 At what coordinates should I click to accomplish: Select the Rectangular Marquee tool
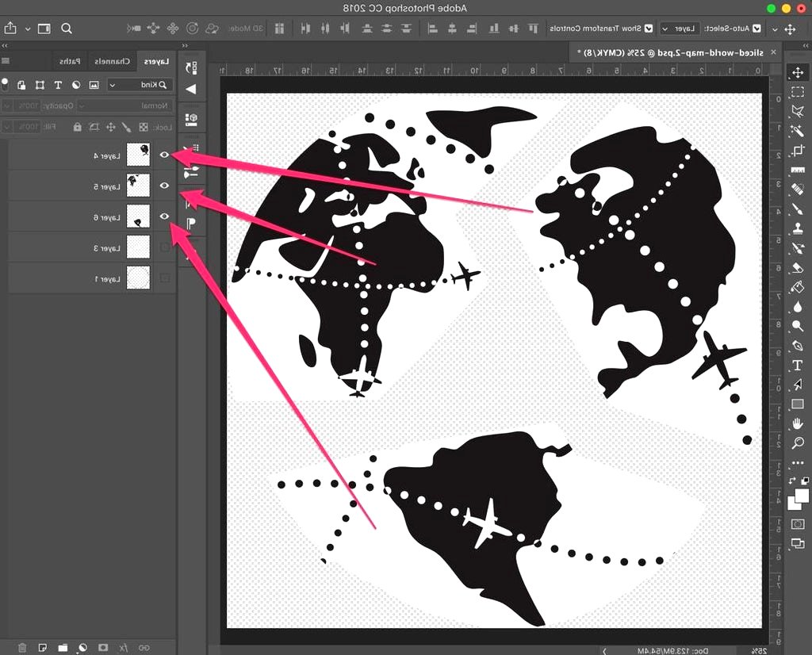(797, 93)
